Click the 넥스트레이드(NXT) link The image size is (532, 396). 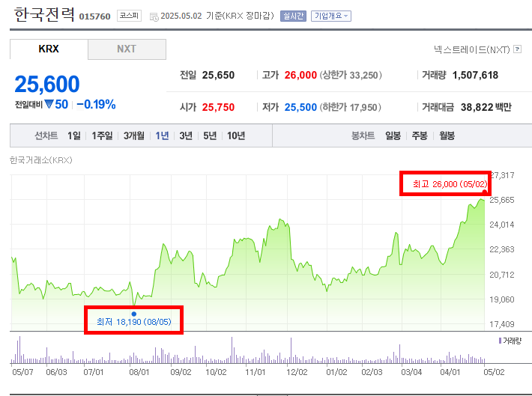pos(471,49)
